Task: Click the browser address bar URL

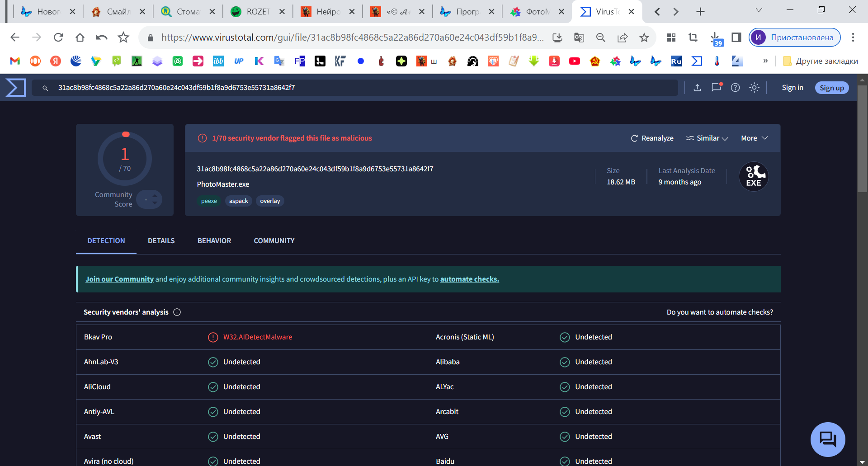Action: click(352, 38)
